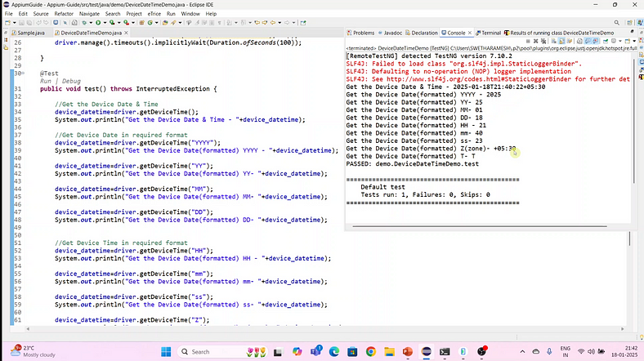Collapse the @Test method fold at line 30
This screenshot has width=644, height=361.
point(24,73)
